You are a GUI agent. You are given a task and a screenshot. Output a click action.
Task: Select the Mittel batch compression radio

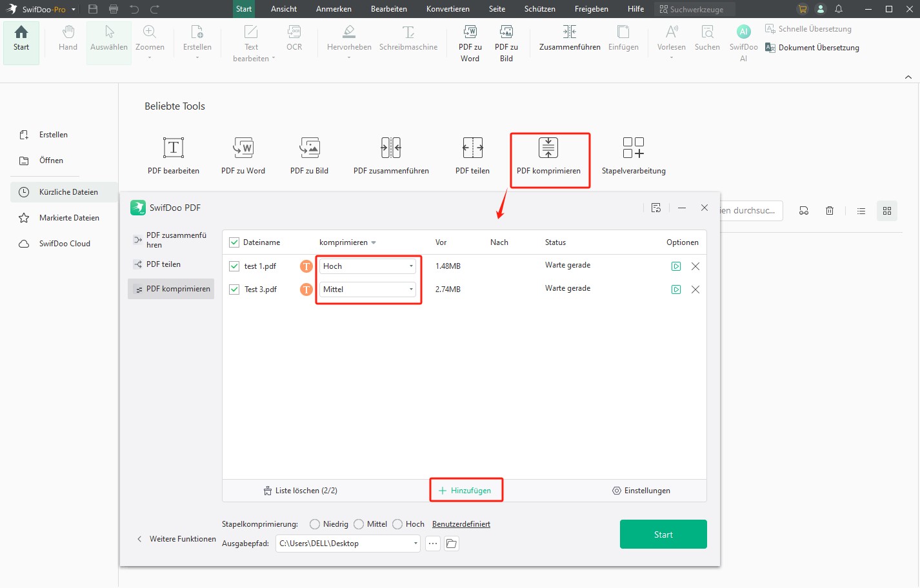tap(359, 524)
